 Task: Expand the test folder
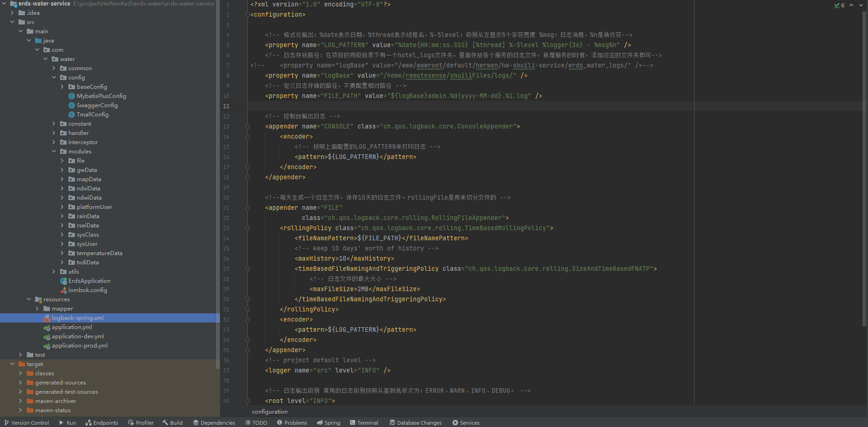point(21,355)
